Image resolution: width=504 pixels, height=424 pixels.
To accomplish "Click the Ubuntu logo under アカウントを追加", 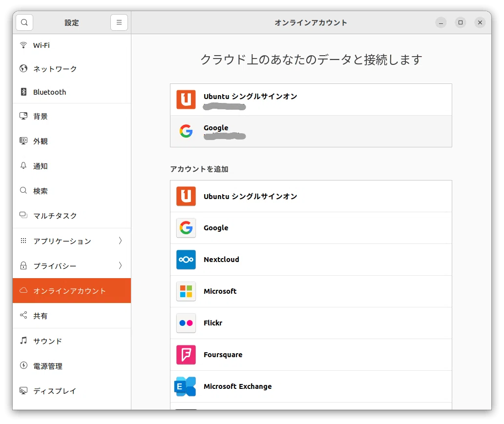I will tap(186, 196).
